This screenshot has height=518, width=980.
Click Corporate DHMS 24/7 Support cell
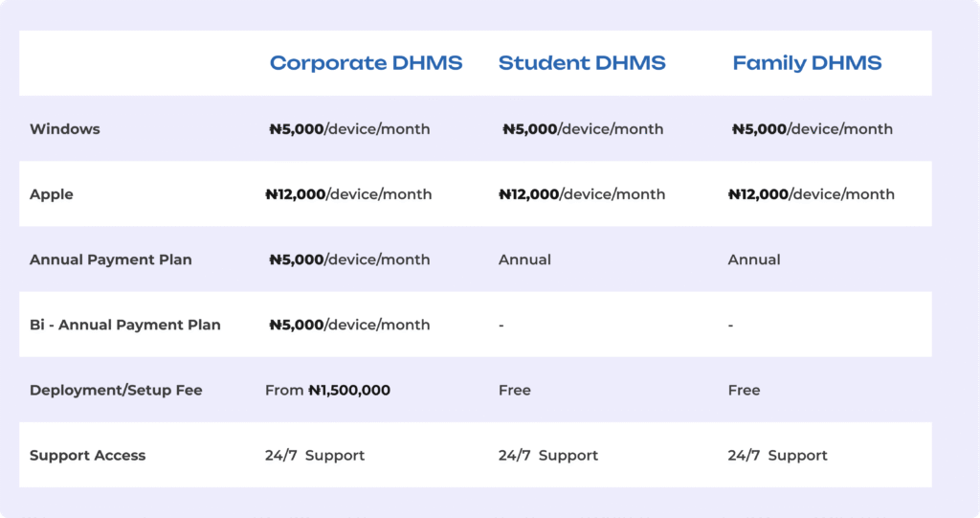click(x=315, y=455)
